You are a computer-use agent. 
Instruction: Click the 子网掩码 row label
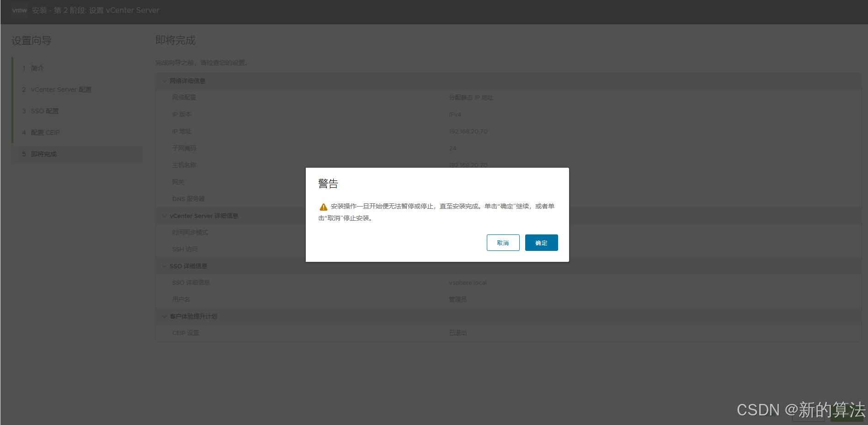click(x=184, y=149)
